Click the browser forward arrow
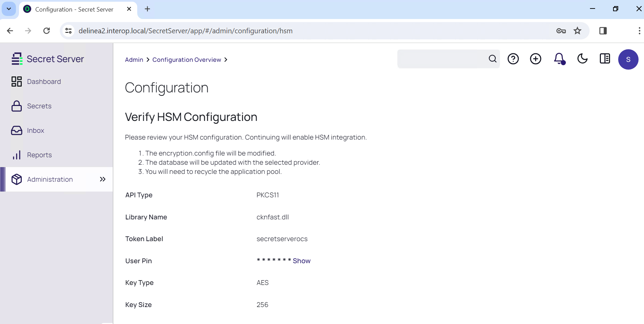 point(28,31)
